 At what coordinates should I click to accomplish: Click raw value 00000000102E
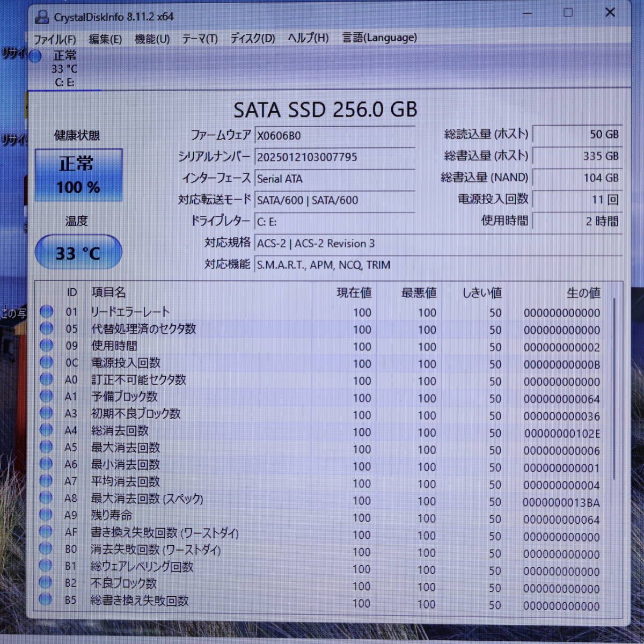[562, 434]
